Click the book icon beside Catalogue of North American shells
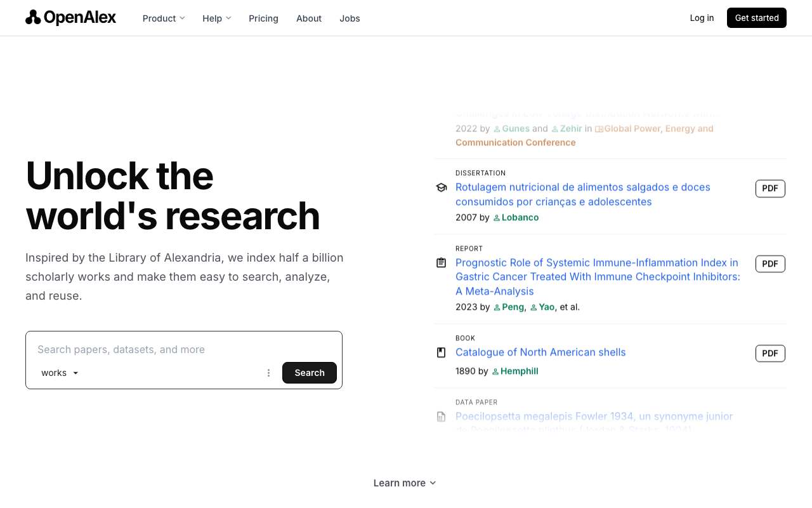 point(442,352)
